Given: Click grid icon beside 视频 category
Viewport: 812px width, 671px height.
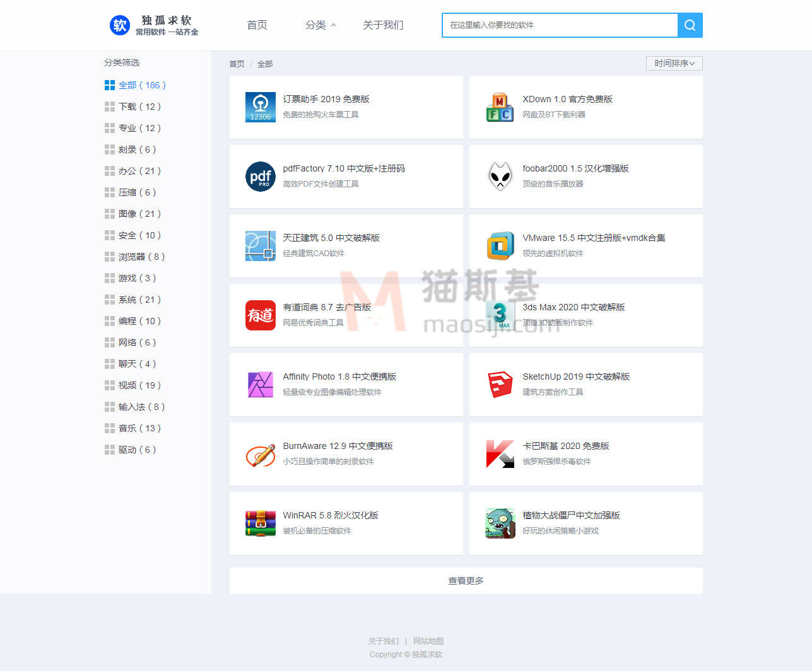Looking at the screenshot, I should [x=110, y=385].
